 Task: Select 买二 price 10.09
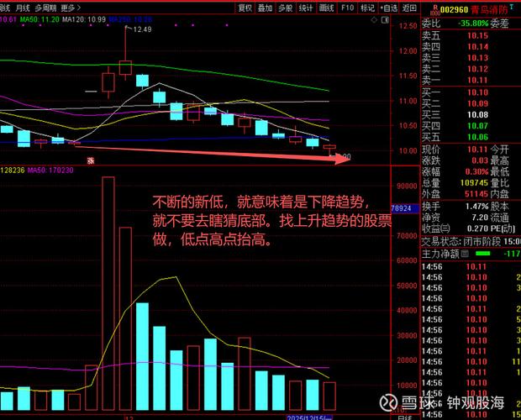[477, 103]
